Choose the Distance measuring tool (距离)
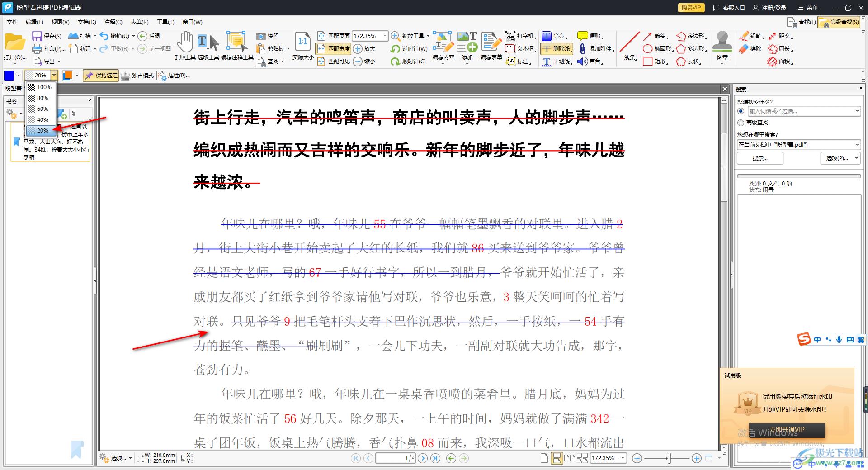Image resolution: width=868 pixels, height=470 pixels. (780, 36)
